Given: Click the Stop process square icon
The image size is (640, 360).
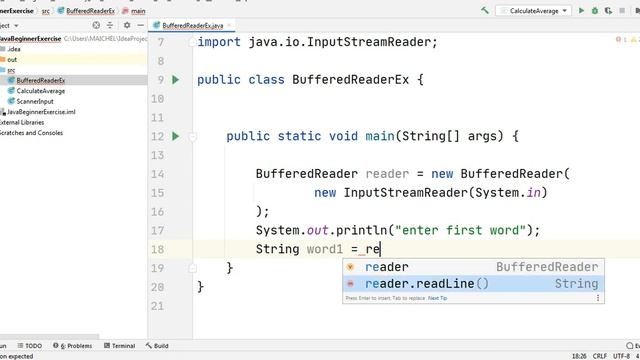Looking at the screenshot, I should [x=622, y=11].
